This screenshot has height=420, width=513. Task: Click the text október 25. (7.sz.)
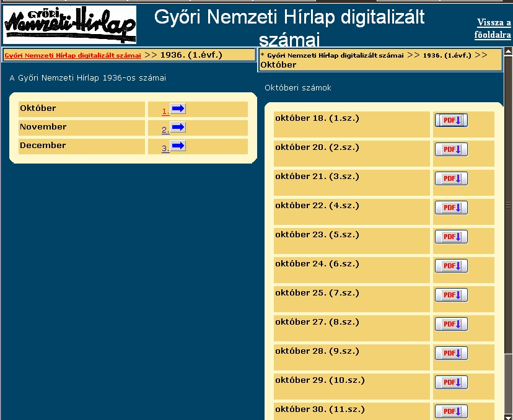point(317,293)
